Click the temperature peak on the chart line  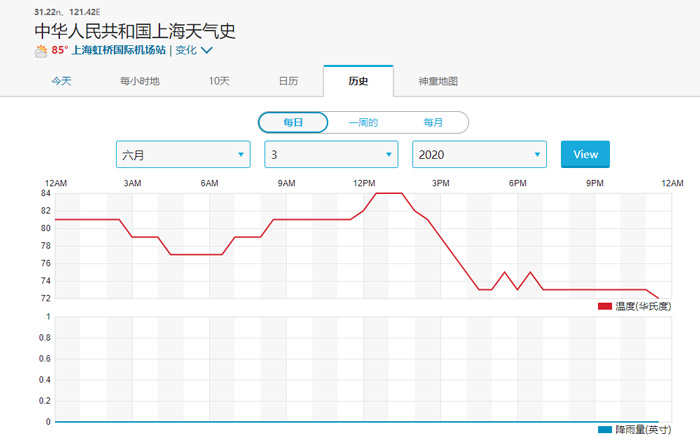click(x=389, y=193)
